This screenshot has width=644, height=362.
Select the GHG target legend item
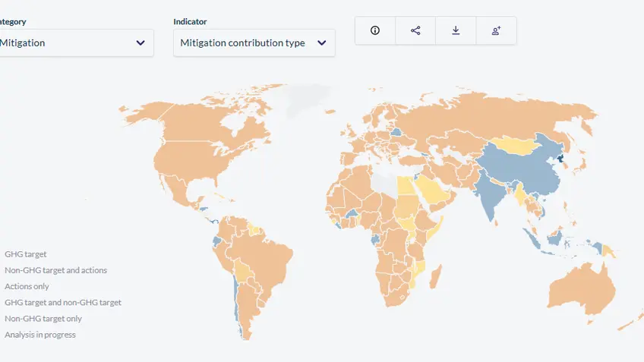(x=26, y=254)
